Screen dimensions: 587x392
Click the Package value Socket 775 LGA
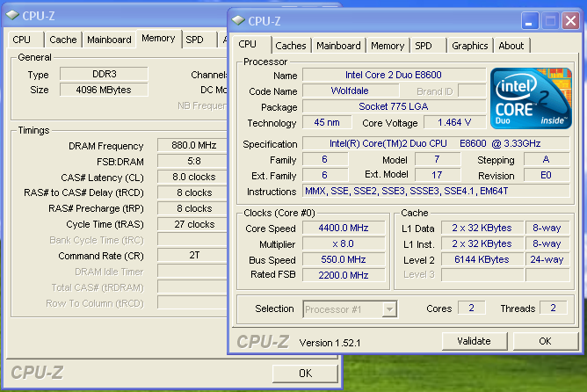click(x=394, y=106)
